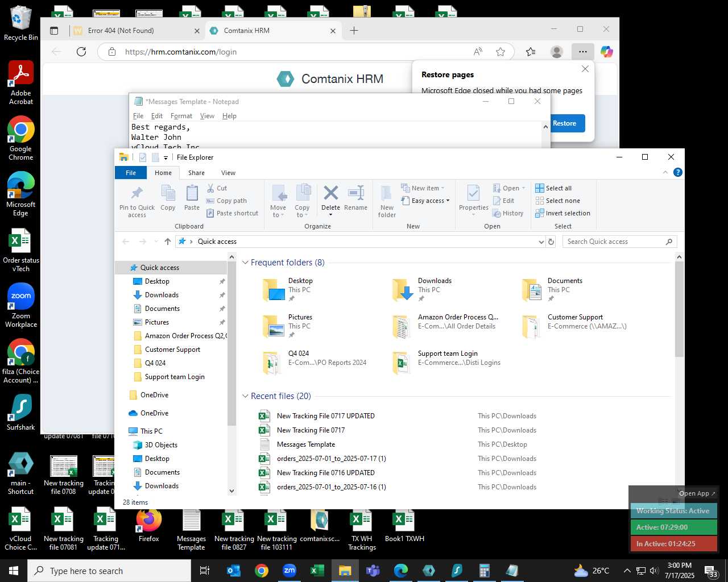728x582 pixels.
Task: Click Copy path in ribbon
Action: pos(226,201)
